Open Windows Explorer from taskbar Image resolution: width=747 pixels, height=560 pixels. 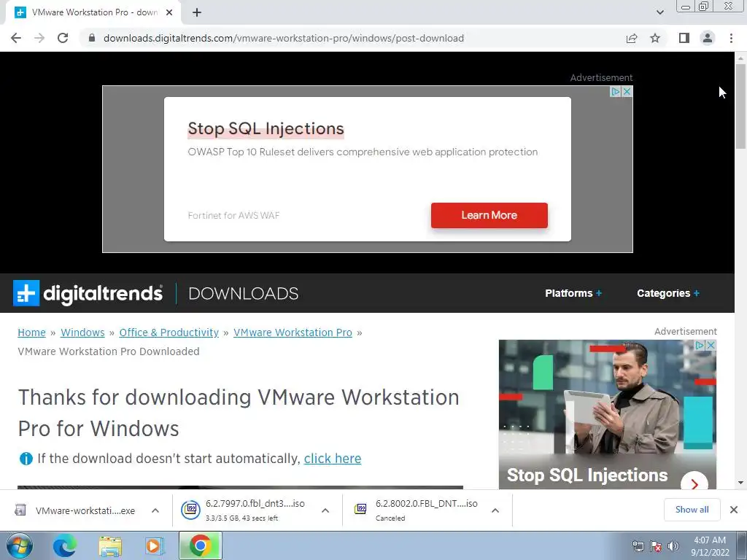click(x=110, y=545)
